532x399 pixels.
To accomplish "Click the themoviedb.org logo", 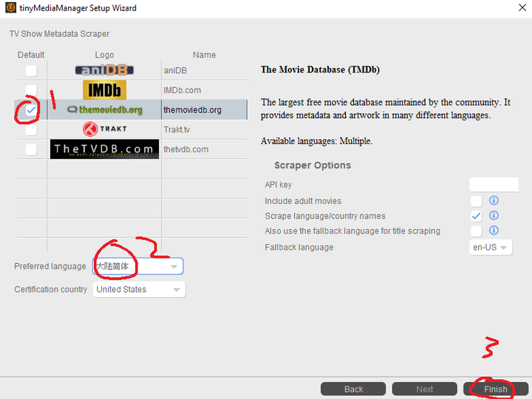I will pyautogui.click(x=104, y=110).
